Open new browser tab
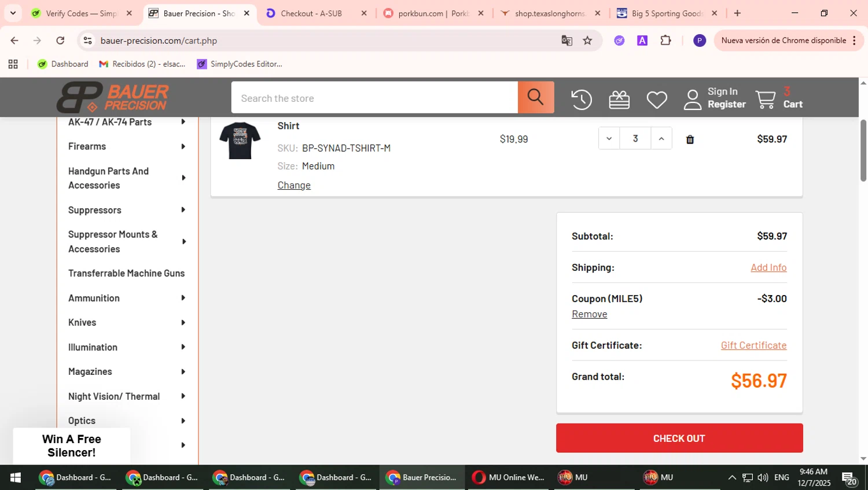The image size is (868, 490). 737,13
